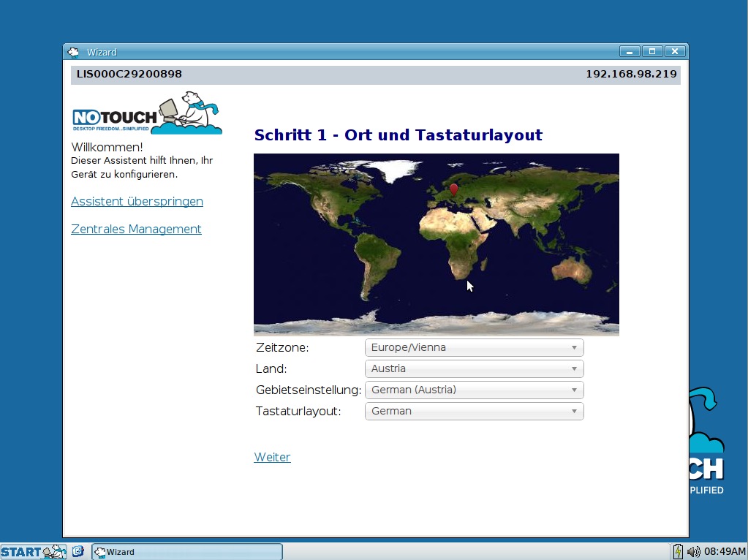Select the red location pin on the map

click(453, 189)
